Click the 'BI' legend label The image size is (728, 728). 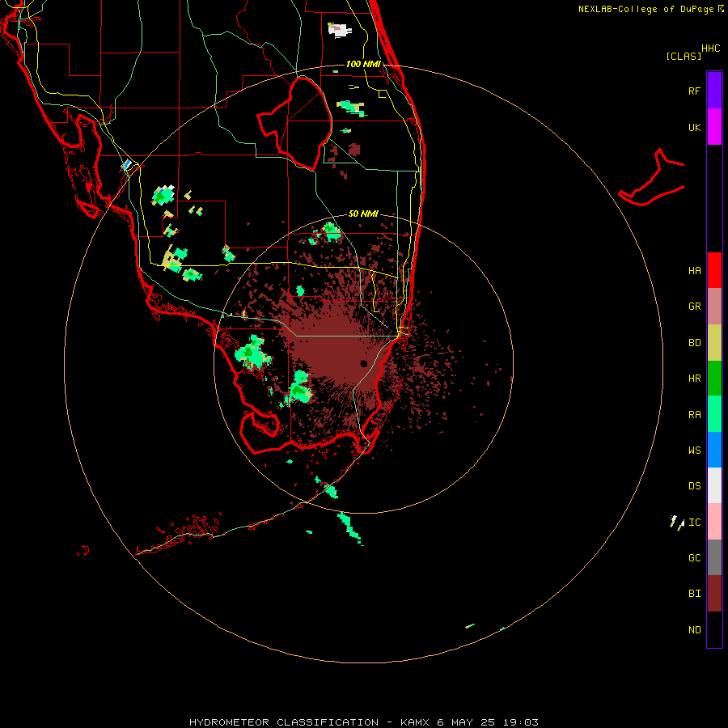pos(694,594)
